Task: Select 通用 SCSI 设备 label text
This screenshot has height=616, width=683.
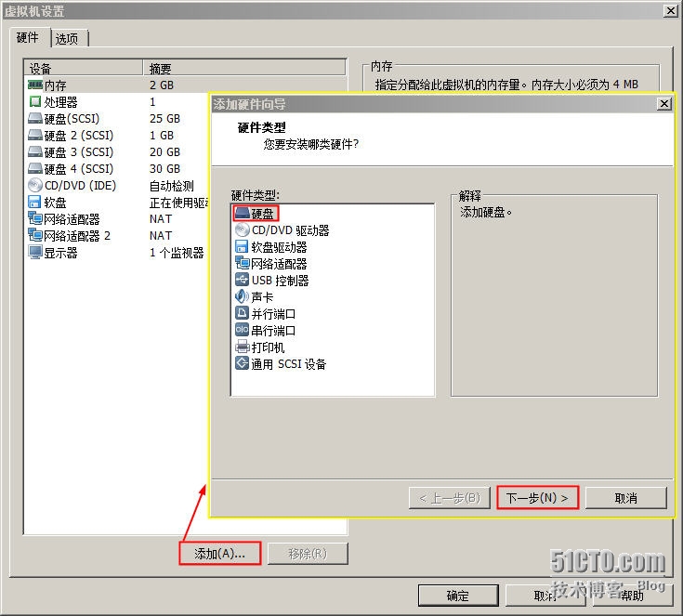Action: point(289,364)
